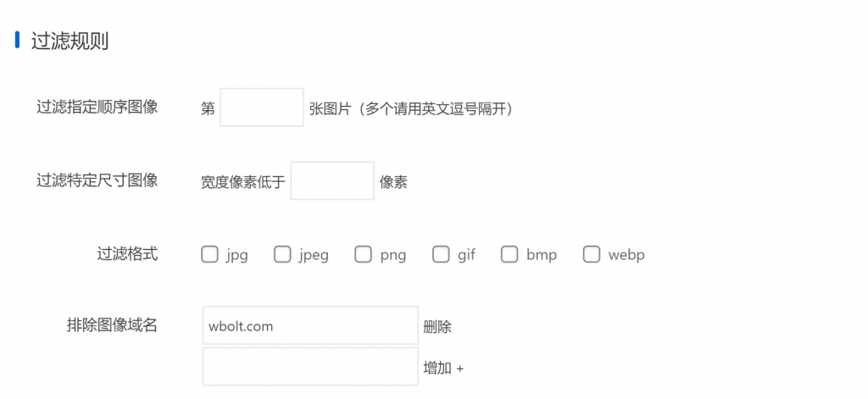Check the webp format checkbox
This screenshot has width=868, height=399.
[592, 254]
